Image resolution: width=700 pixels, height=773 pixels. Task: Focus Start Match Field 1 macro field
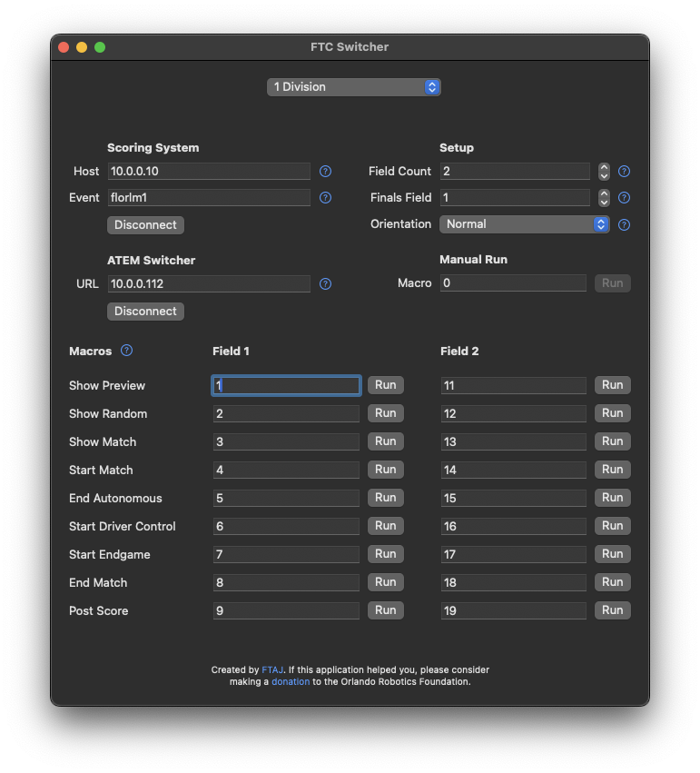point(286,470)
